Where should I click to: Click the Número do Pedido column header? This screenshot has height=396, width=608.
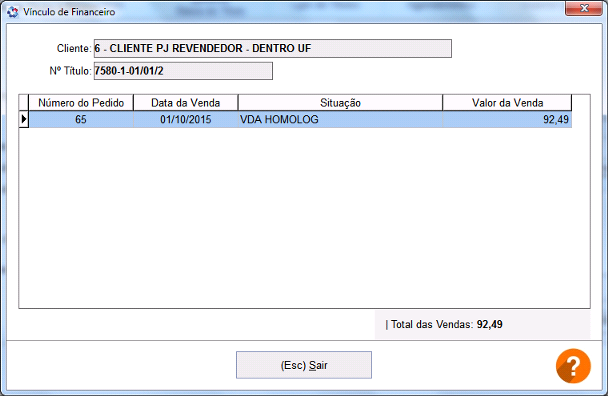[81, 103]
